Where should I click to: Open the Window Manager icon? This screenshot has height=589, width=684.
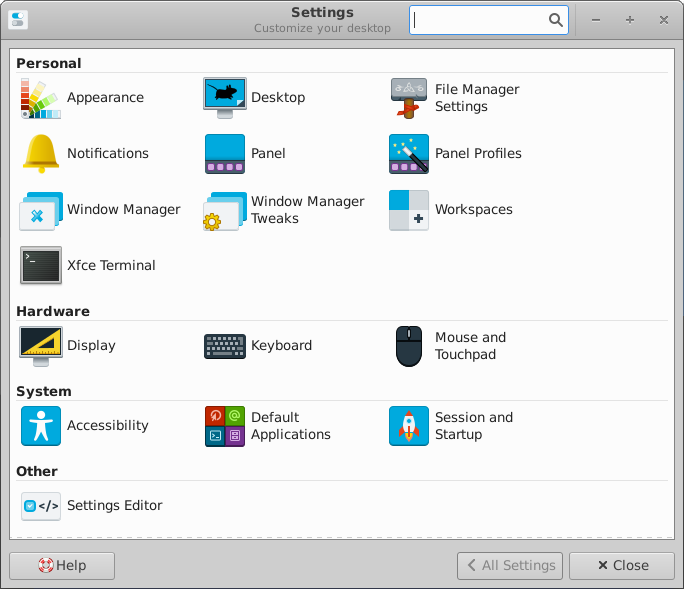(41, 210)
